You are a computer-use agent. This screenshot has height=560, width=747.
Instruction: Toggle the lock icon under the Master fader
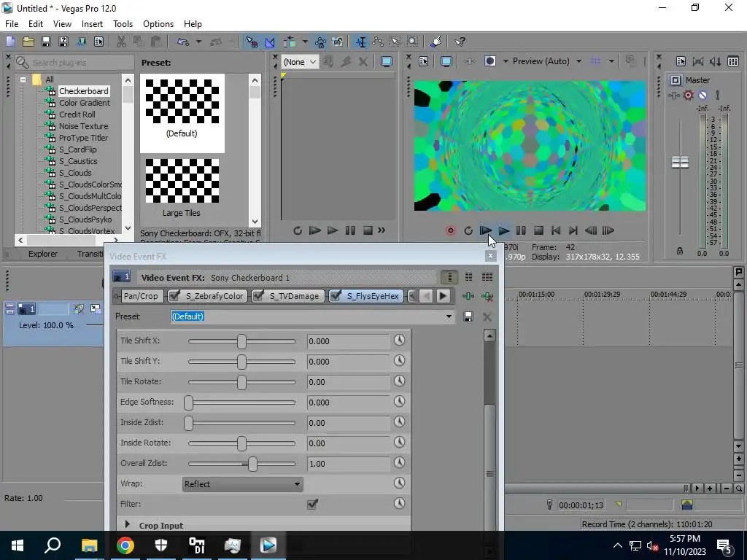[680, 251]
